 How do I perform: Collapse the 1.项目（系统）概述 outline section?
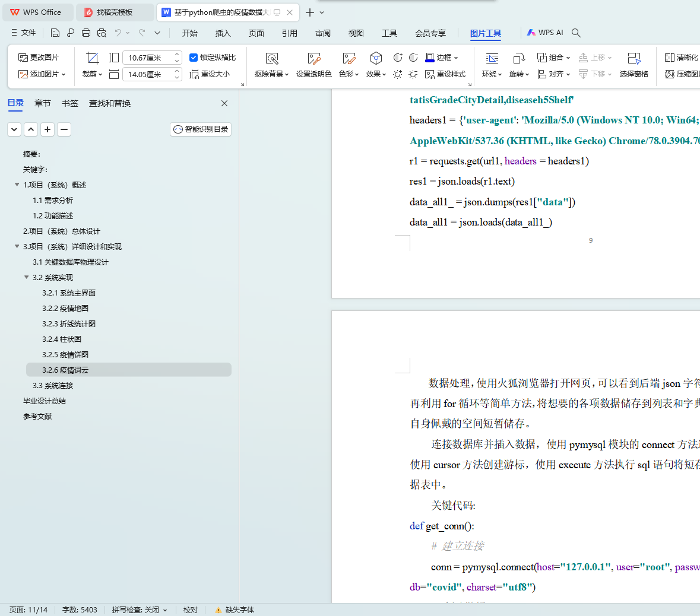(17, 185)
